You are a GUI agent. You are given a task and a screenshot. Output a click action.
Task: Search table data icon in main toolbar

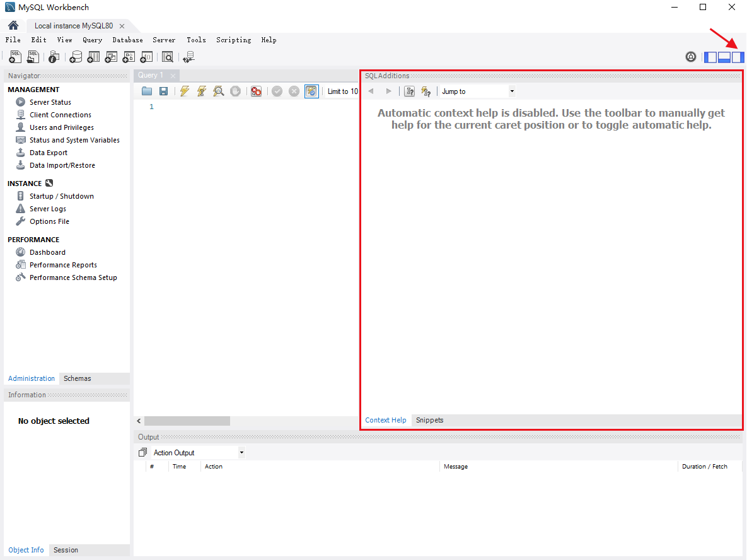(167, 57)
